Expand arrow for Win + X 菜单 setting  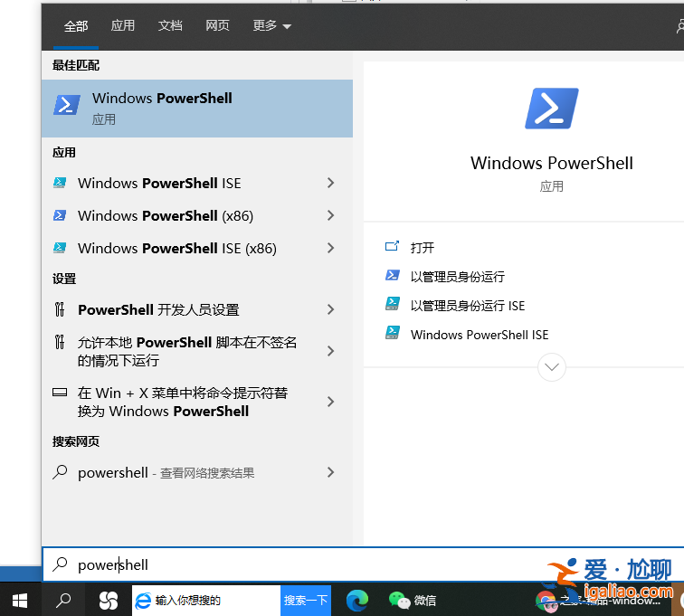click(330, 402)
